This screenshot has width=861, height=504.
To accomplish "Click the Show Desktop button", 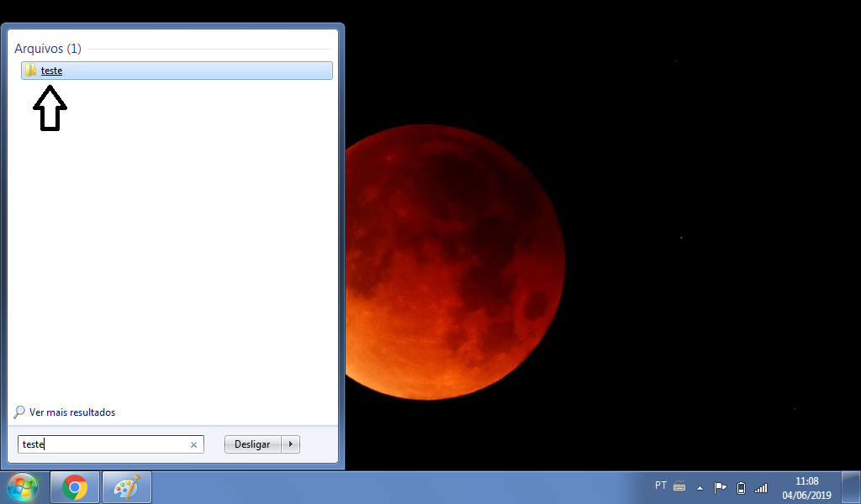I will pos(851,487).
